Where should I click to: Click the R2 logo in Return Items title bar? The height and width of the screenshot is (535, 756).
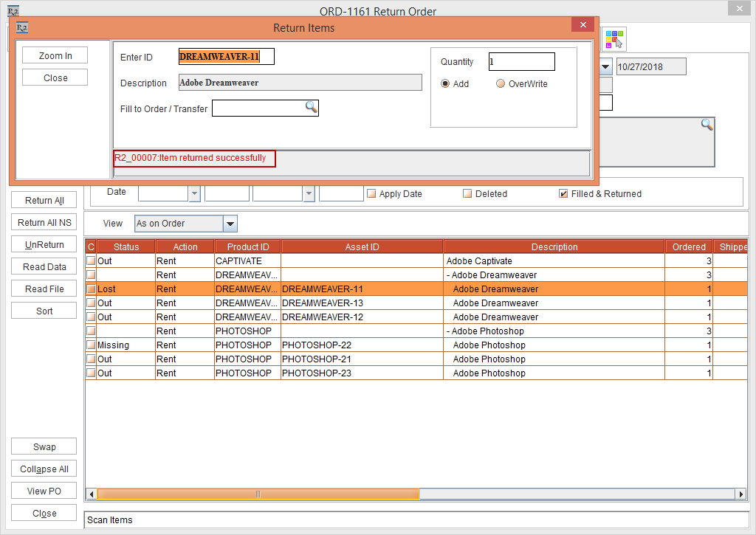[x=22, y=28]
